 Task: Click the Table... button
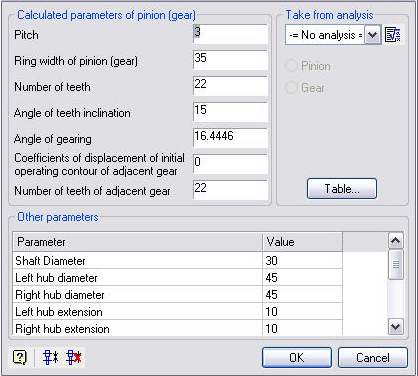(342, 189)
